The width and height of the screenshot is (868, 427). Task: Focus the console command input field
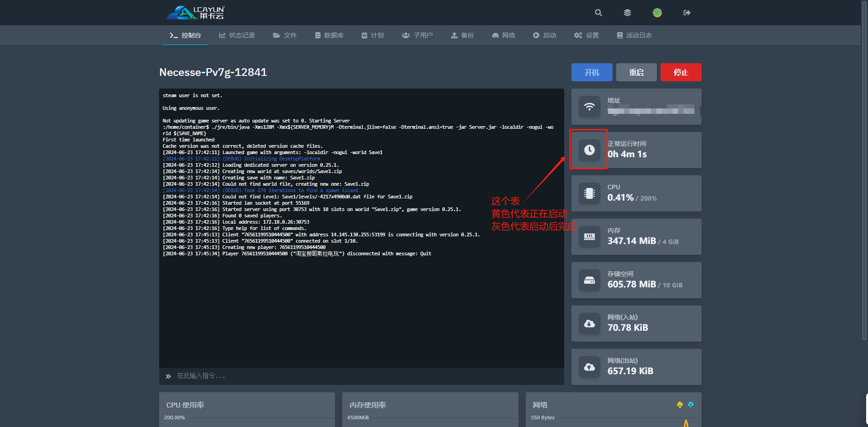point(362,376)
